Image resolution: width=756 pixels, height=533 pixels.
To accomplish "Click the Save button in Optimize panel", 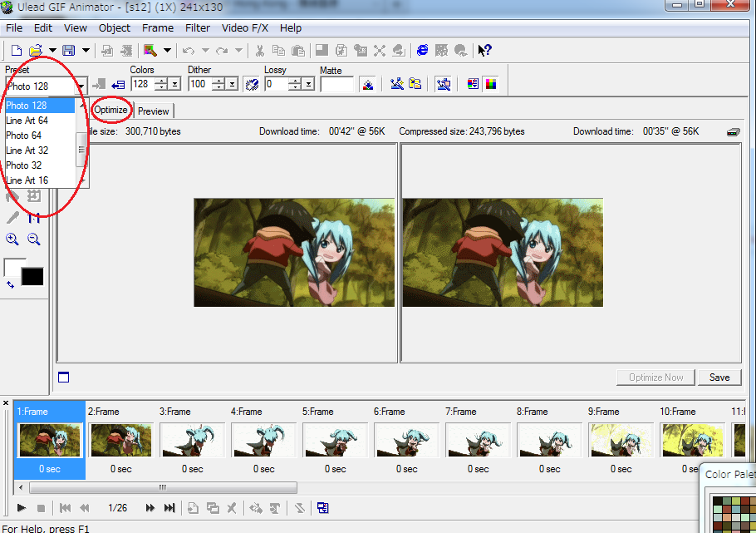I will (719, 378).
